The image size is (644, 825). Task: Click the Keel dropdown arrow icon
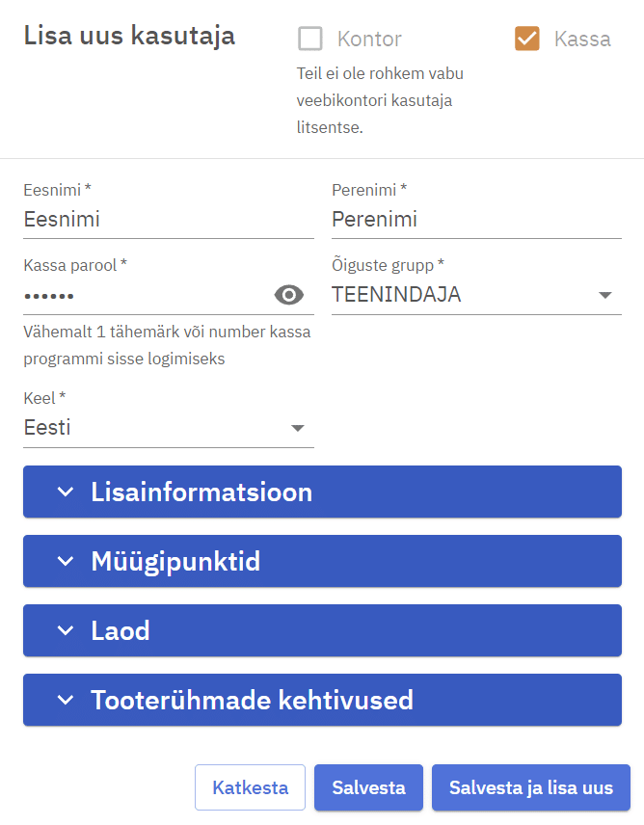coord(298,428)
